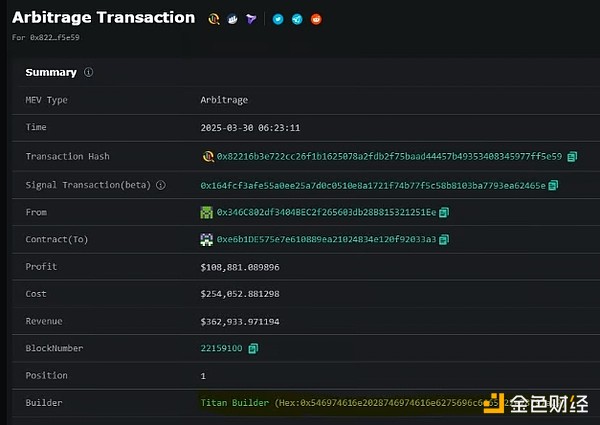Open signal transaction 0x164fcf3a link
The width and height of the screenshot is (600, 425).
click(373, 185)
